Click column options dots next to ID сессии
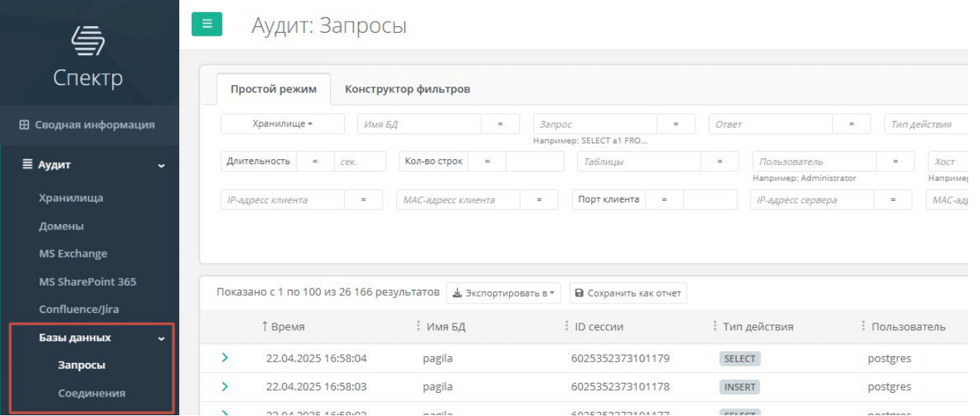The height and width of the screenshot is (416, 980). [567, 326]
